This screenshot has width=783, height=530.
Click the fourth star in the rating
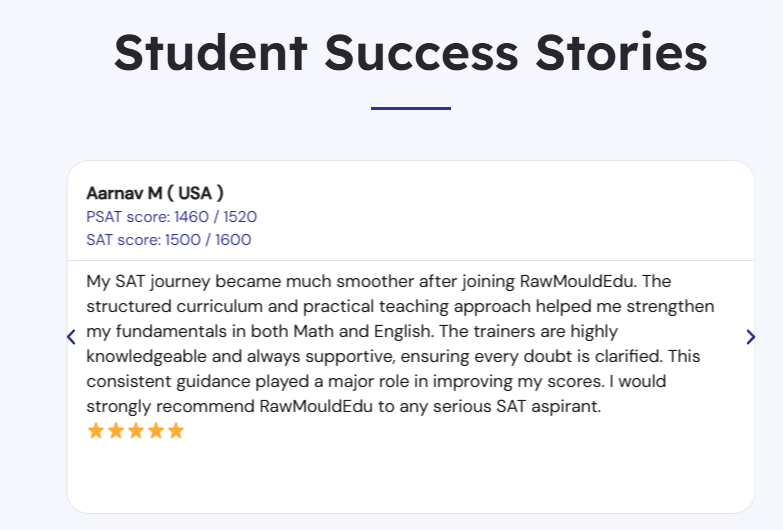coord(156,431)
